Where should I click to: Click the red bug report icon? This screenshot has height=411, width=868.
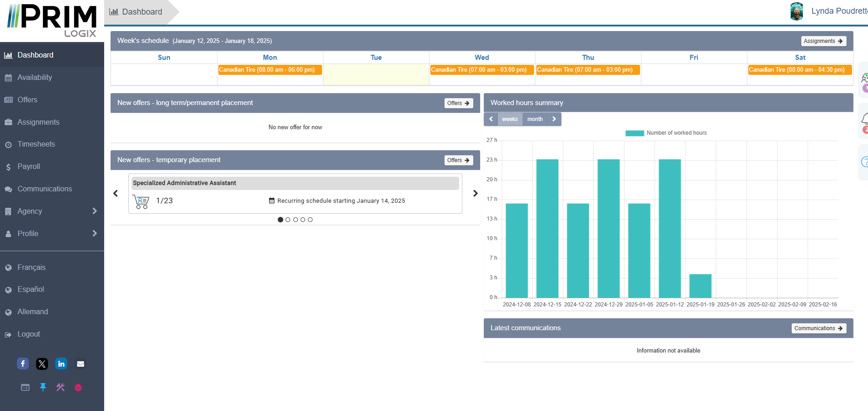78,387
